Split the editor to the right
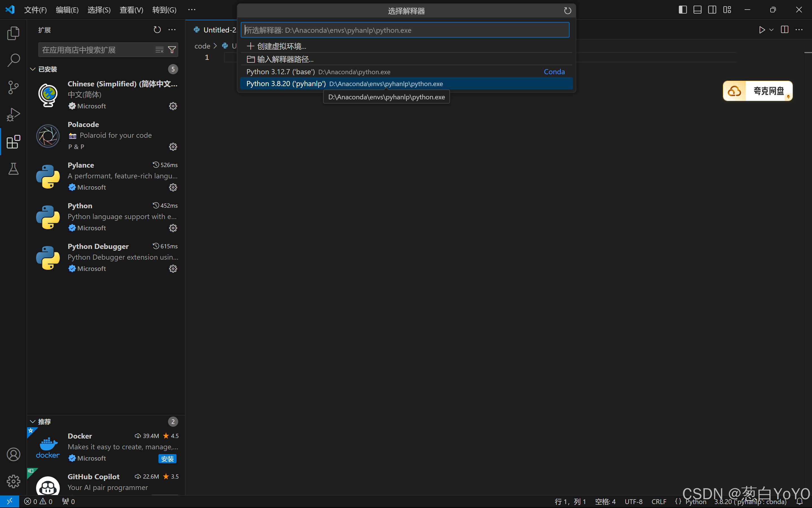The image size is (812, 508). (x=784, y=30)
